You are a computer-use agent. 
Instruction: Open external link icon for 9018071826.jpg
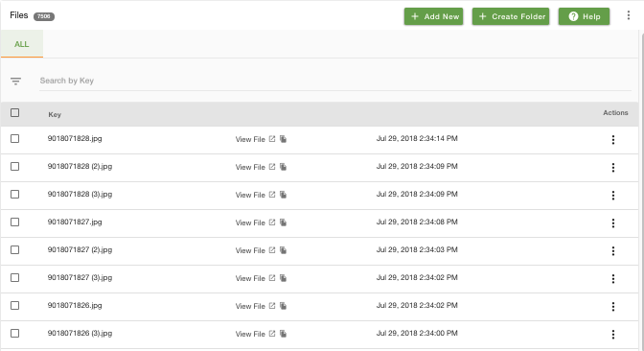point(272,306)
